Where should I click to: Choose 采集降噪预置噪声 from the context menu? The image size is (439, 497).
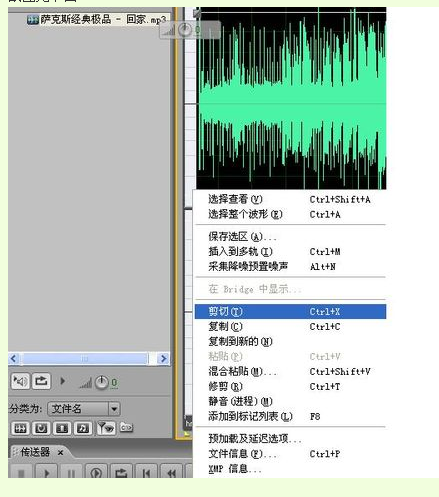point(290,266)
